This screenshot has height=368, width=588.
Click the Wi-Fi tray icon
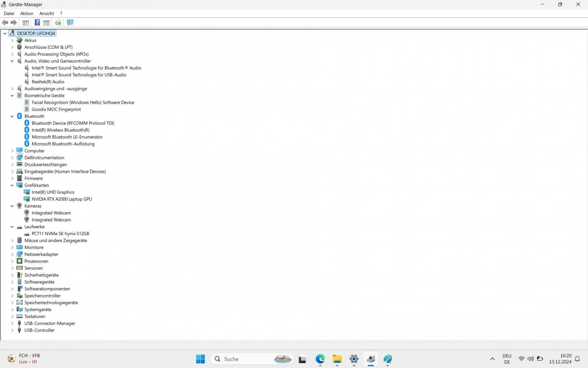(x=521, y=359)
